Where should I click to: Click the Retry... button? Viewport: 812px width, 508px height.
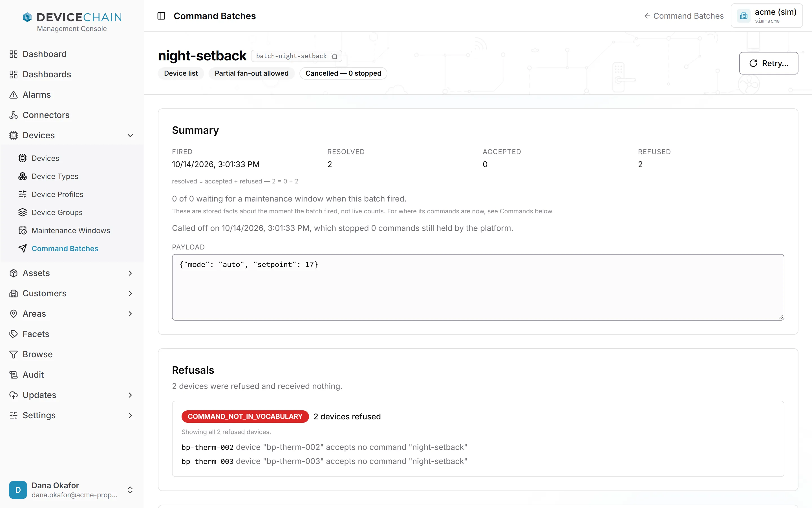pyautogui.click(x=768, y=63)
